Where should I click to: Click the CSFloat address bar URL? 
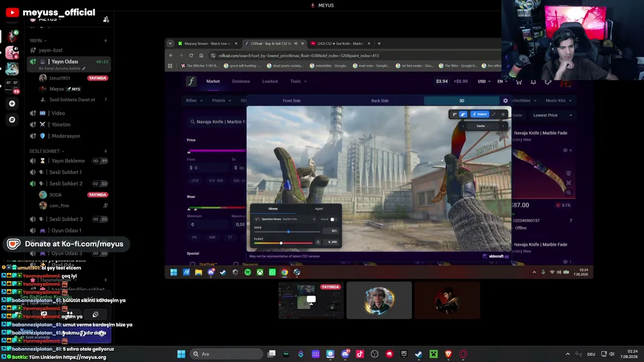pyautogui.click(x=299, y=55)
